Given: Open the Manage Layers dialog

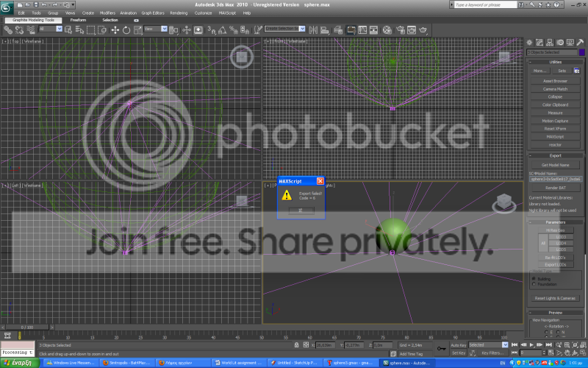Looking at the screenshot, I should click(x=338, y=29).
